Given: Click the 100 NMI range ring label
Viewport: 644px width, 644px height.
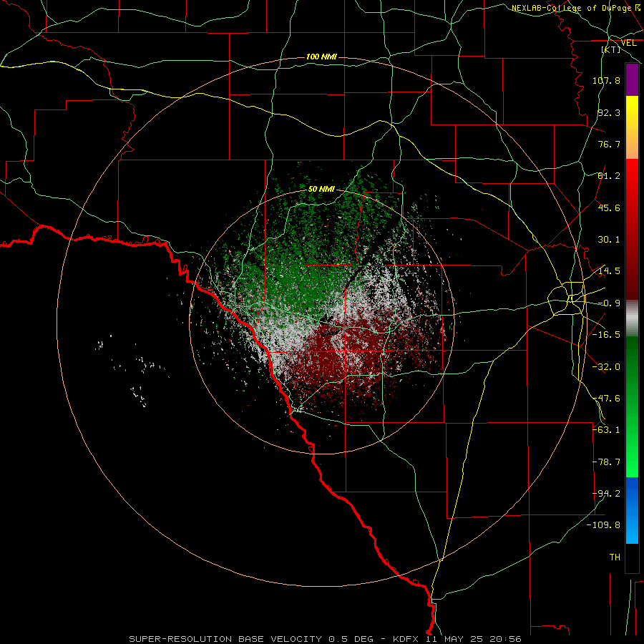Looking at the screenshot, I should pyautogui.click(x=321, y=57).
